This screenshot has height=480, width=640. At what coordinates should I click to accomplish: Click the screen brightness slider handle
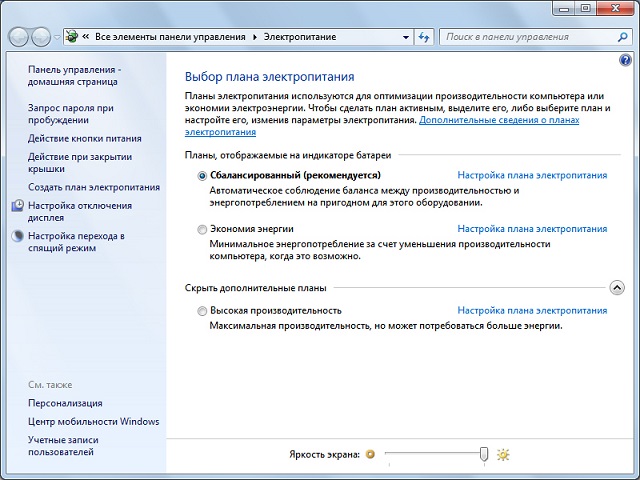point(484,454)
